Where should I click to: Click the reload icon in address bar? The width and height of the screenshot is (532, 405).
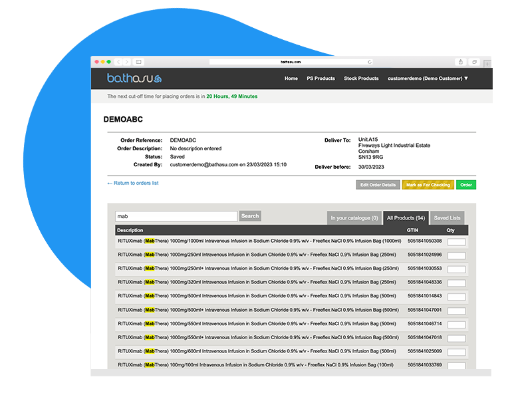[x=369, y=62]
